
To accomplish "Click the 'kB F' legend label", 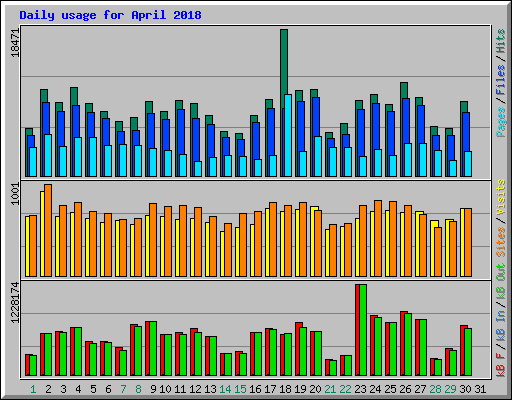I will 501,365.
